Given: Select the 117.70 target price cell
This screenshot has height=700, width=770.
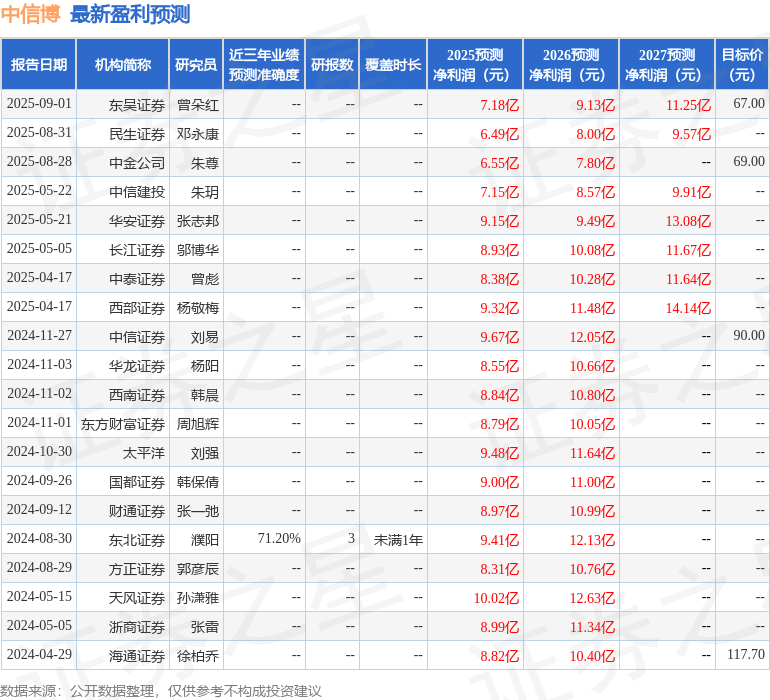Looking at the screenshot, I should click(746, 654).
